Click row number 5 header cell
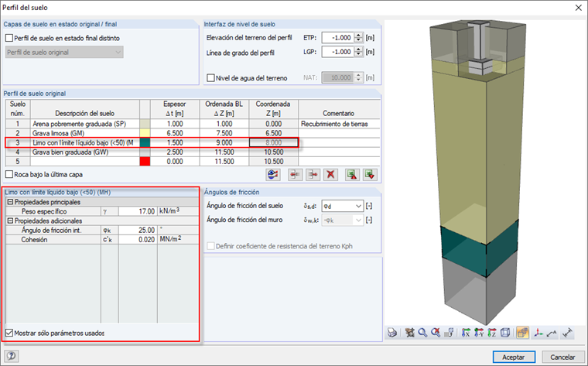This screenshot has width=588, height=366. [x=18, y=161]
